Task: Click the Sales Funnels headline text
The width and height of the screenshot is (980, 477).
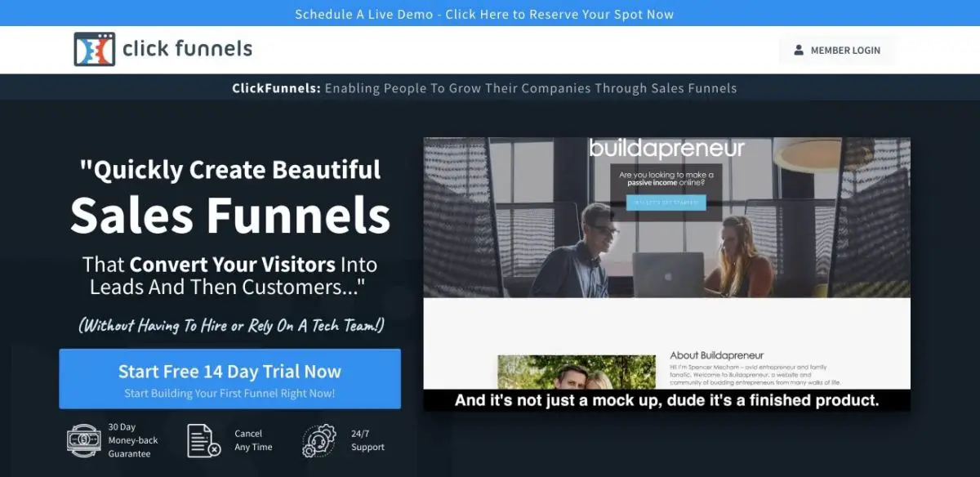Action: (230, 215)
